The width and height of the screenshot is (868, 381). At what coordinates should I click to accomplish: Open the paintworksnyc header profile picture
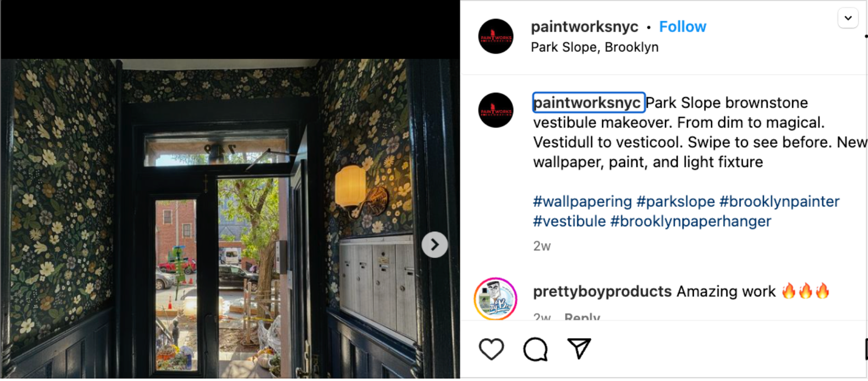tap(496, 36)
